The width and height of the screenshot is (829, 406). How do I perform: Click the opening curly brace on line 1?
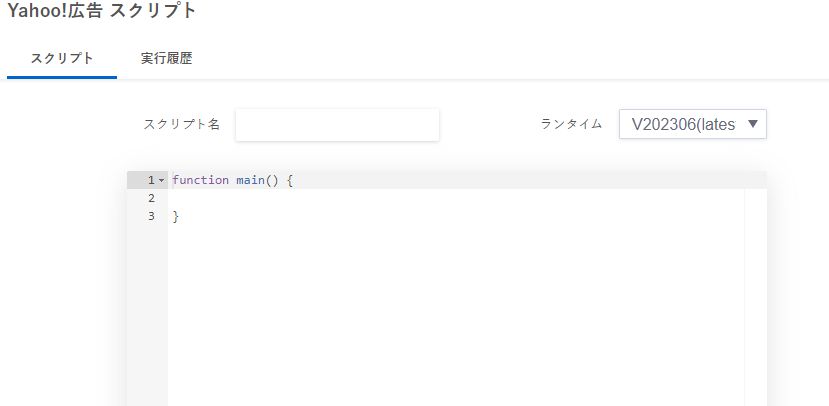[x=289, y=180]
